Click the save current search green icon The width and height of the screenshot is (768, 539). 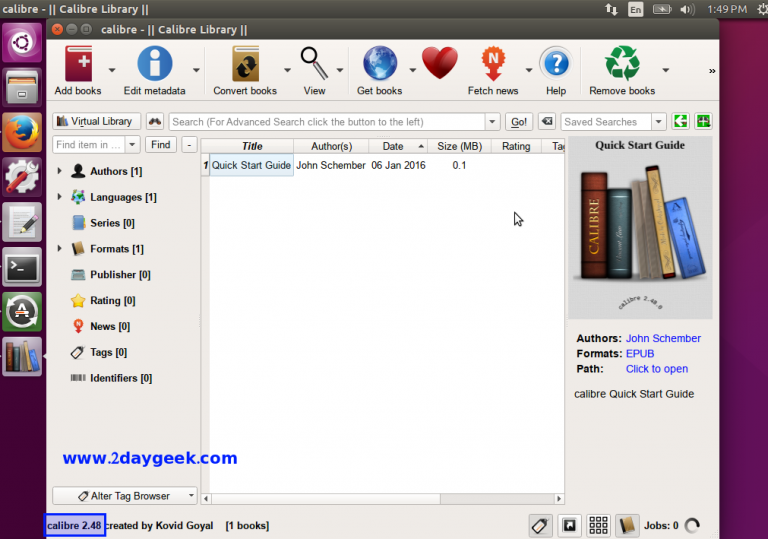pyautogui.click(x=703, y=121)
